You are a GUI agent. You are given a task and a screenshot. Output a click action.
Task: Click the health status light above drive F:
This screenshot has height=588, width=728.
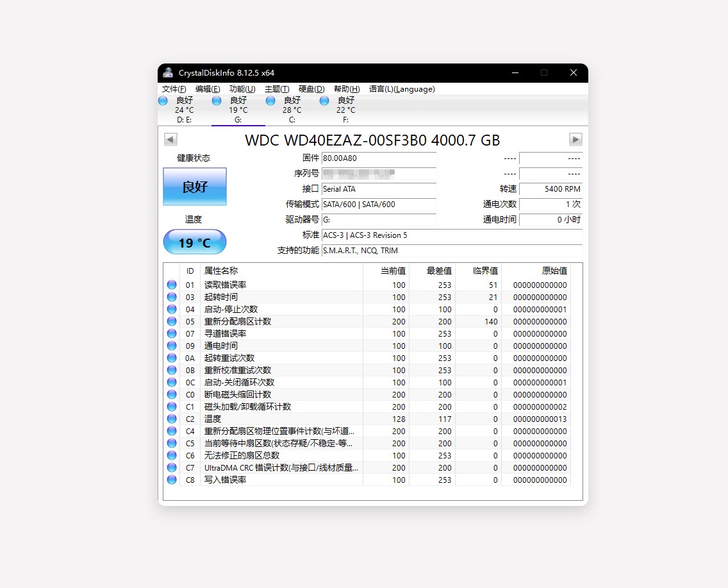point(325,101)
